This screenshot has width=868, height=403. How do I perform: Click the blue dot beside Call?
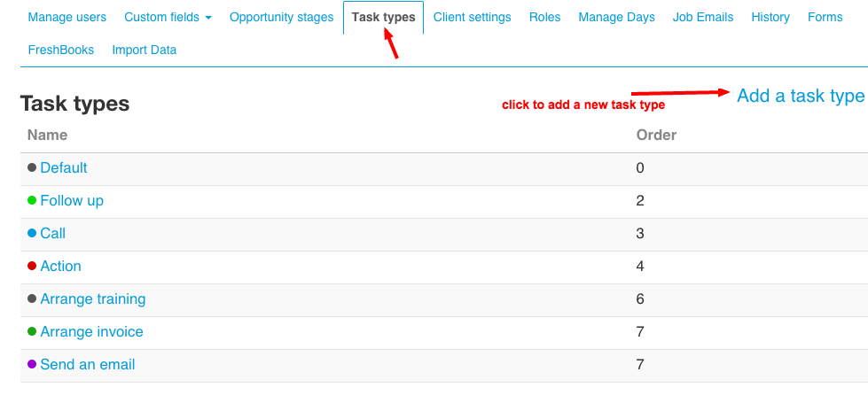[32, 234]
